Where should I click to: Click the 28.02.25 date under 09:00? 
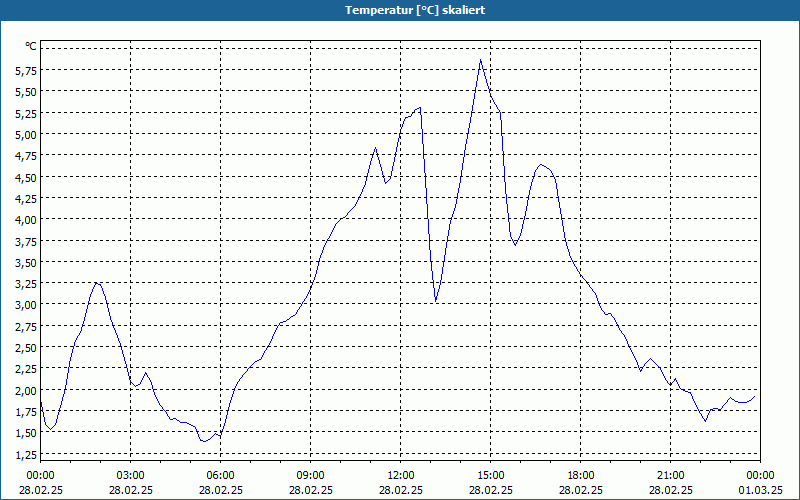click(x=311, y=490)
